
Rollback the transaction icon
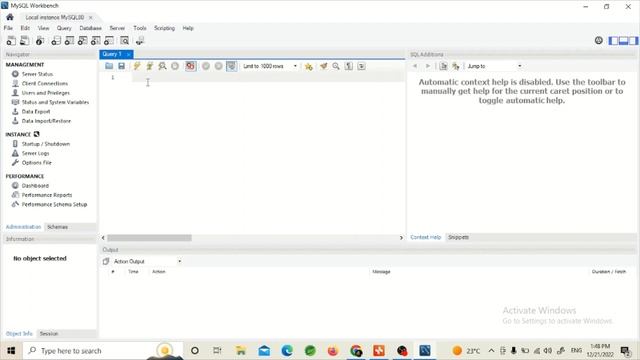pos(218,66)
